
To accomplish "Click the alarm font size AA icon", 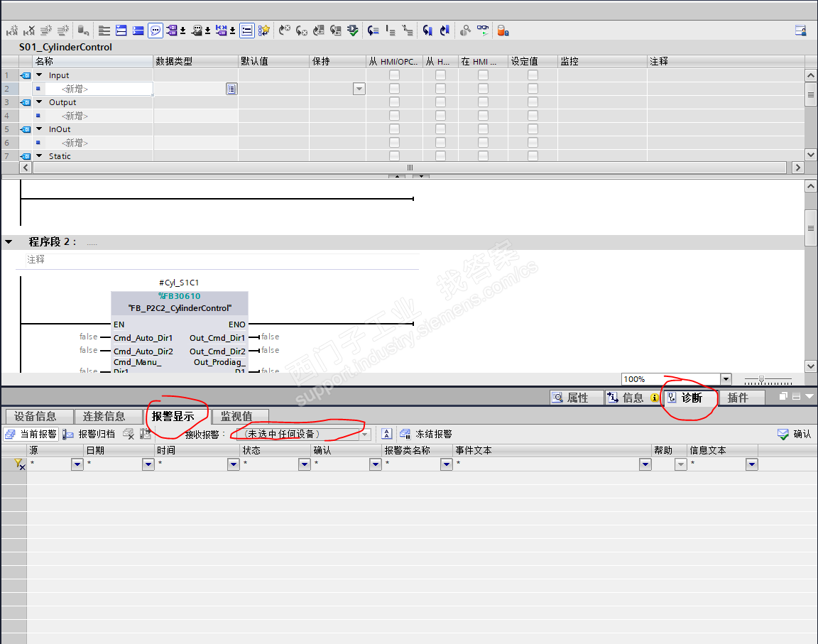I will [x=386, y=434].
